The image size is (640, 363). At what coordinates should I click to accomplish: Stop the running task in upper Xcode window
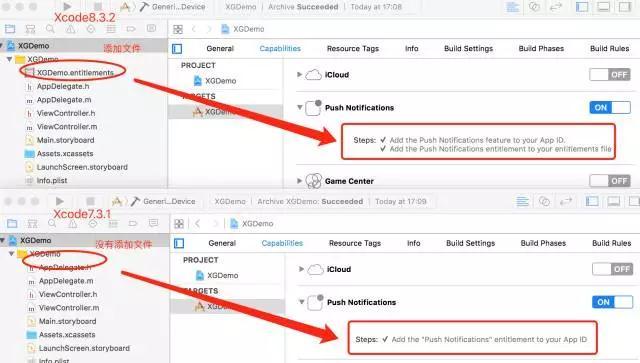[x=98, y=7]
